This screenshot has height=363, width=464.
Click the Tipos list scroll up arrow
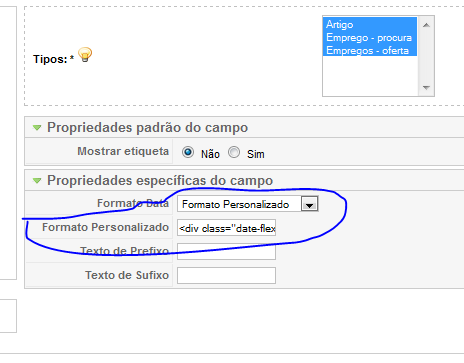[426, 25]
